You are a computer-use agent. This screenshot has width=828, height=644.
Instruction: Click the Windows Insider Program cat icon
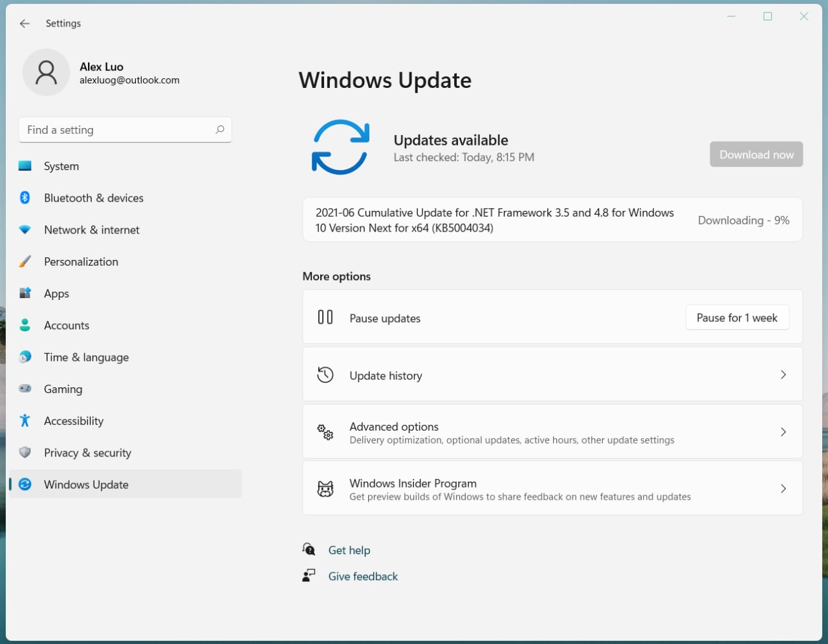[x=325, y=489]
